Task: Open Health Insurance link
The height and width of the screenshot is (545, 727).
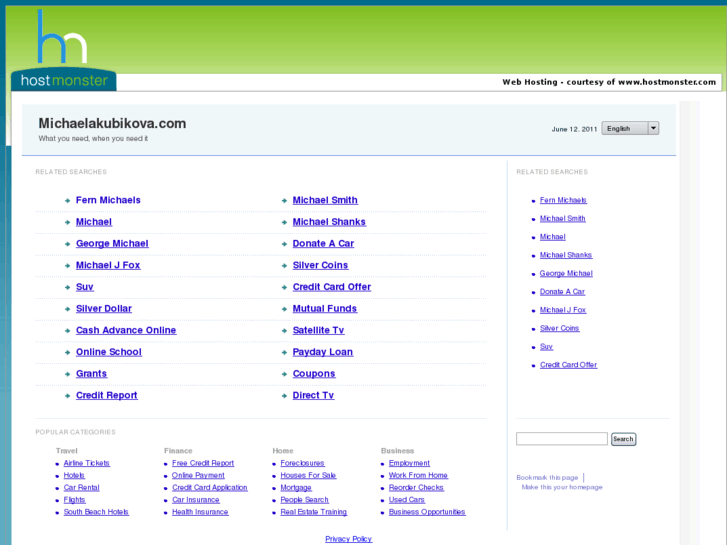Action: tap(200, 512)
